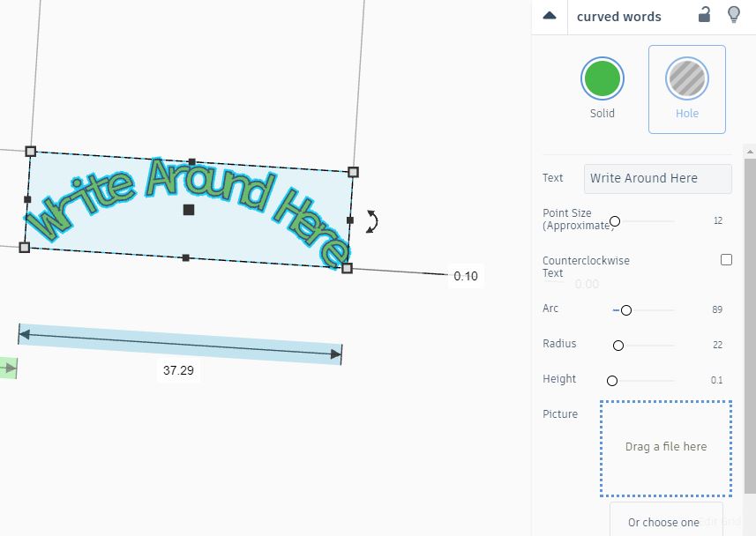Click the top-left corner resize handle

coord(31,152)
